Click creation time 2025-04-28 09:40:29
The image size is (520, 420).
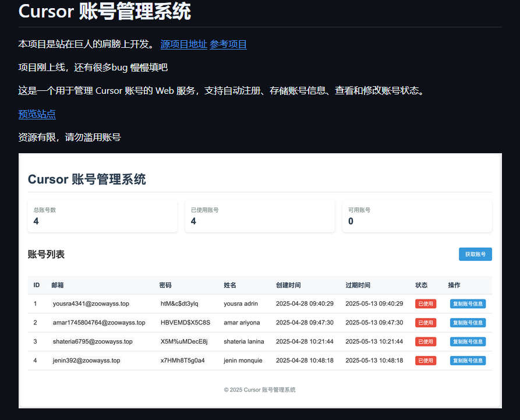pyautogui.click(x=305, y=303)
